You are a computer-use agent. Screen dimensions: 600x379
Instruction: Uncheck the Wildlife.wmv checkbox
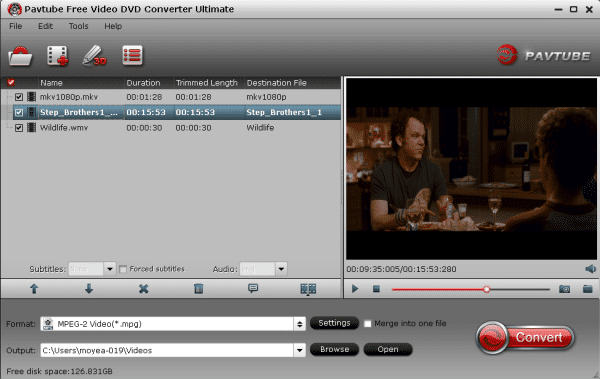19,128
